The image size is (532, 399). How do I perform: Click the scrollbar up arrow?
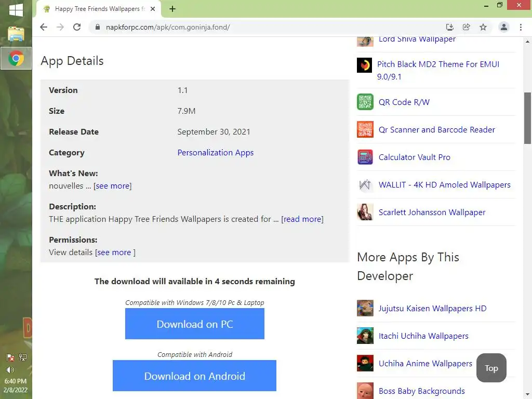[527, 42]
